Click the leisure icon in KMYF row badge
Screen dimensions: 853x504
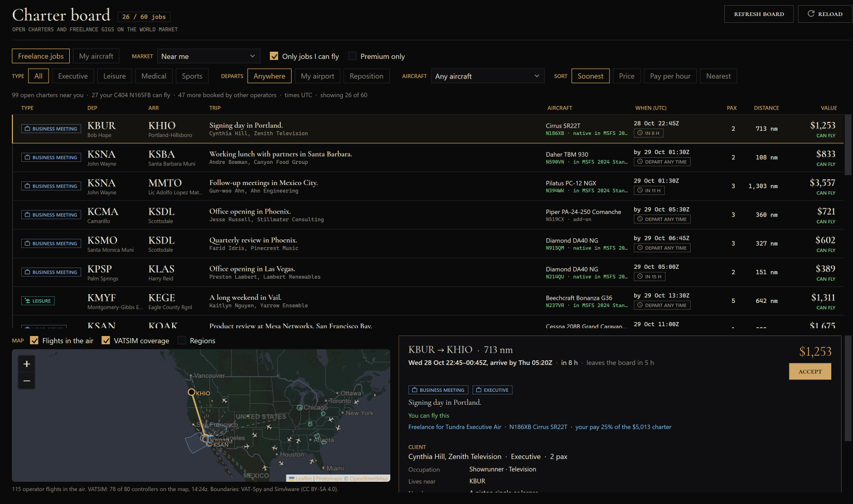[27, 301]
